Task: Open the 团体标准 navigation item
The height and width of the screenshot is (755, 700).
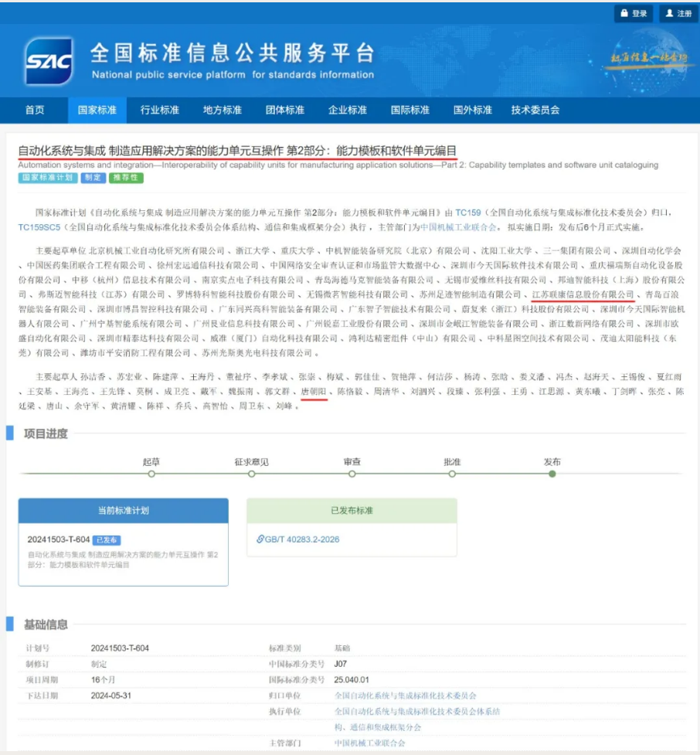Action: point(285,110)
